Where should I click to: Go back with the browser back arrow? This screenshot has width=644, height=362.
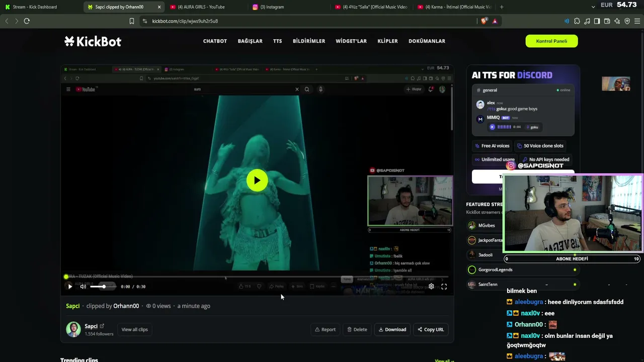7,21
